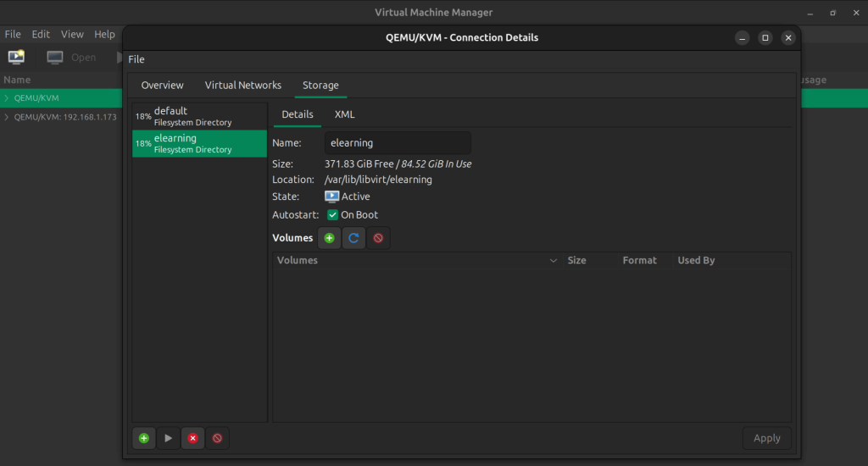
Task: Open the Edit menu
Action: [41, 34]
